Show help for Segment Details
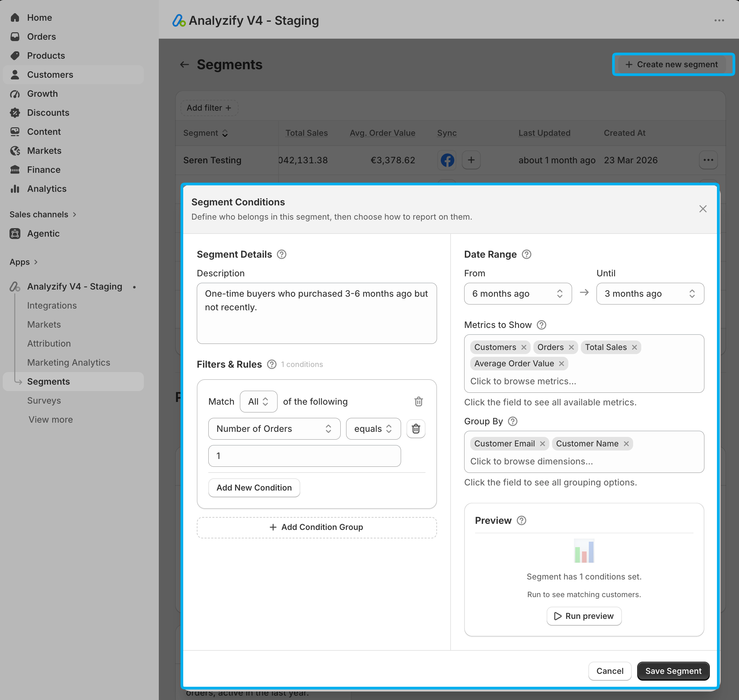739x700 pixels. (282, 255)
